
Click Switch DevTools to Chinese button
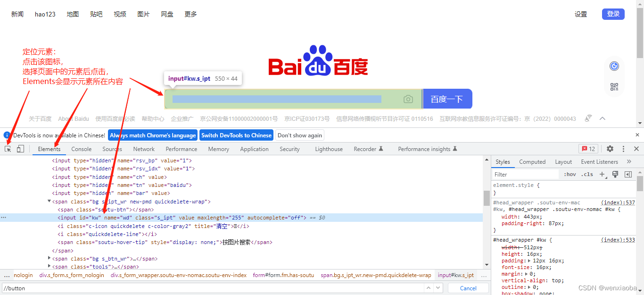(236, 135)
